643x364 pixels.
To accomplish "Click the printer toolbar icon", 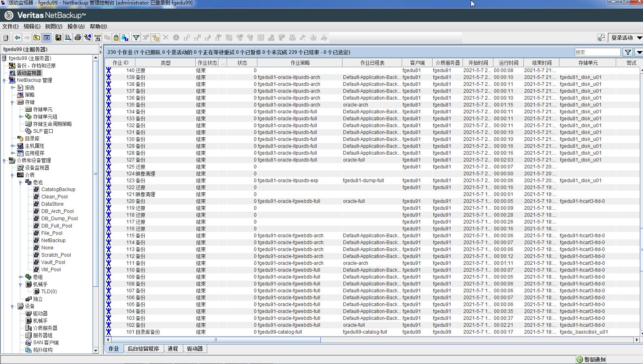I will pyautogui.click(x=78, y=38).
